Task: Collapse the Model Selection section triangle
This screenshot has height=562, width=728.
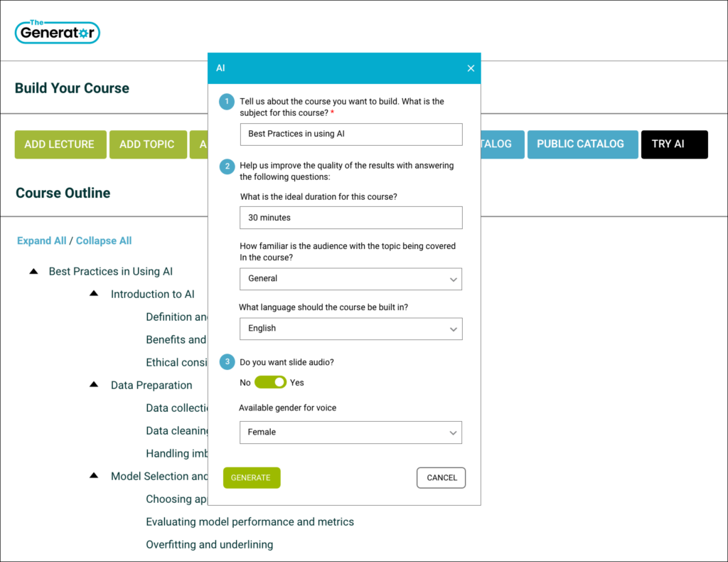Action: pyautogui.click(x=94, y=476)
